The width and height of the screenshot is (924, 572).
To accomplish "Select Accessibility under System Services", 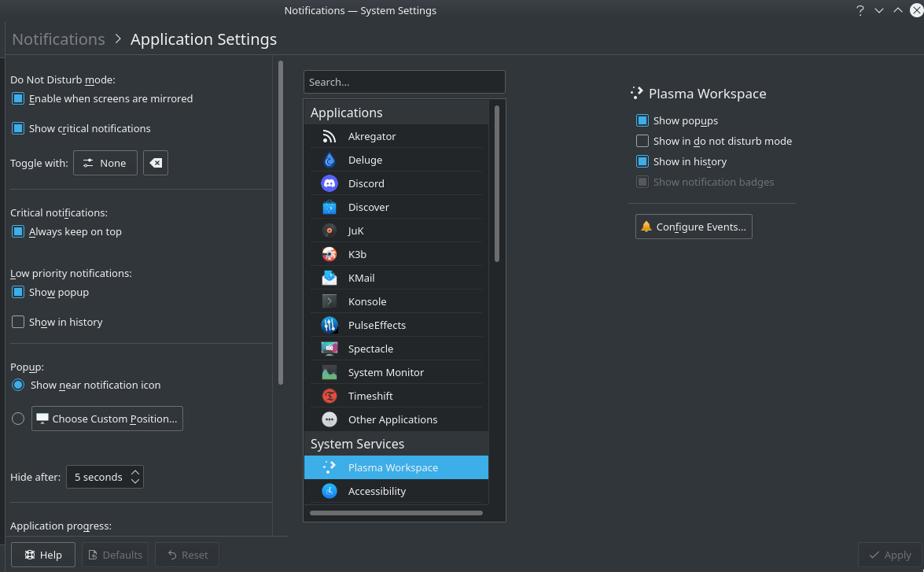I will pos(396,491).
